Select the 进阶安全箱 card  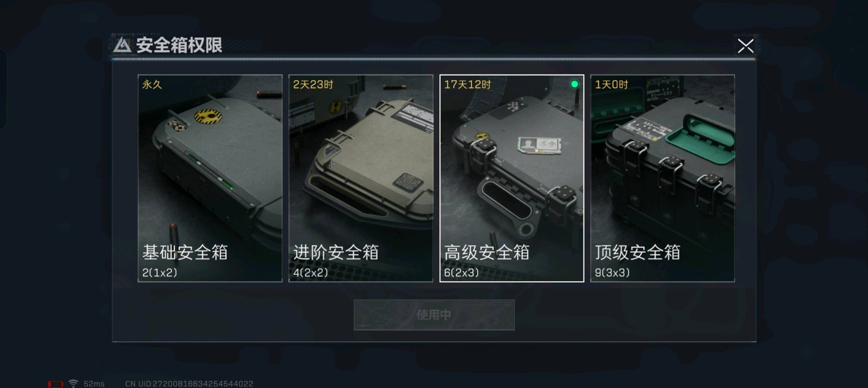[361, 178]
